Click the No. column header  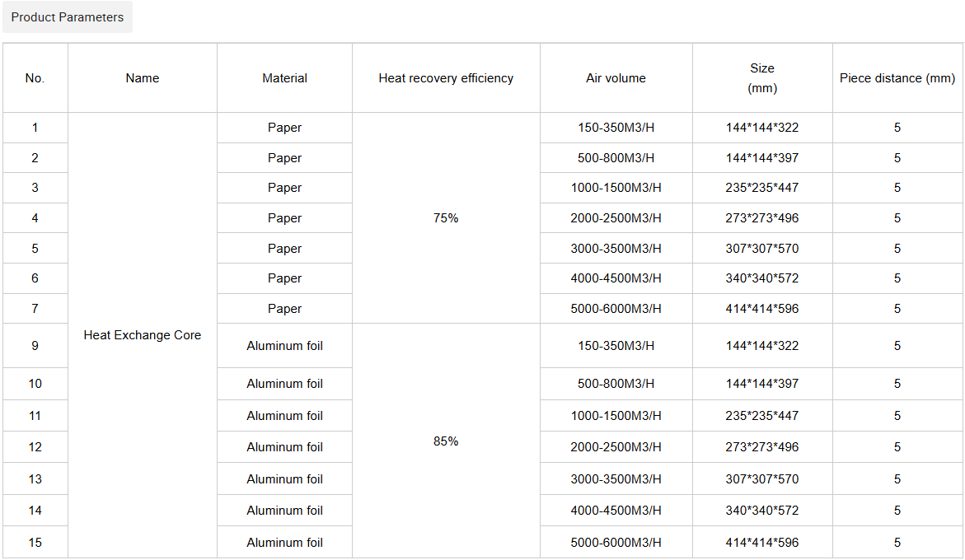click(x=35, y=78)
